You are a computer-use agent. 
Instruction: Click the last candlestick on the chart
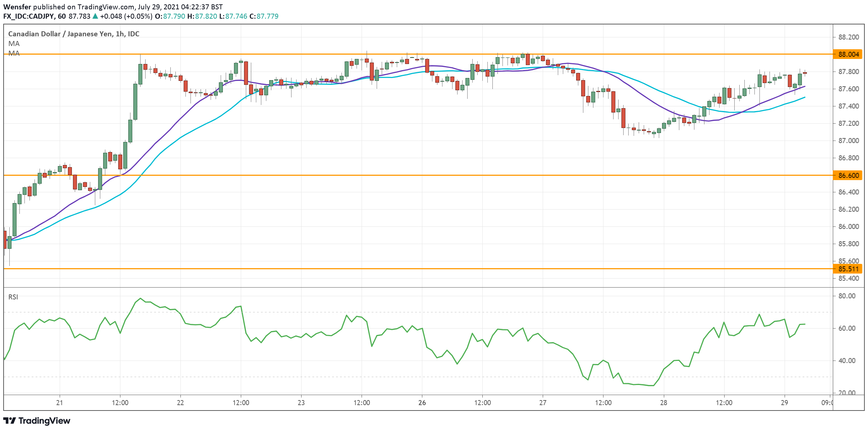[x=805, y=73]
